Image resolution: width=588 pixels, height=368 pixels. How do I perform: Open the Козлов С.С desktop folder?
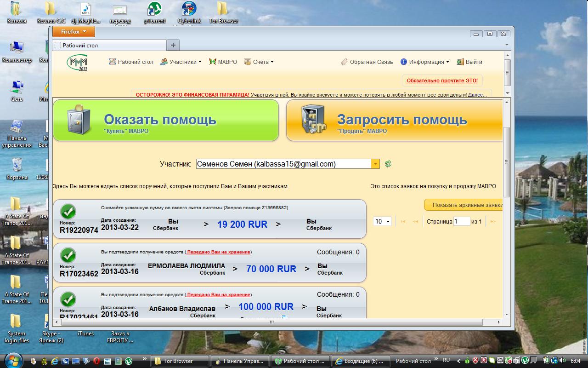coord(51,12)
